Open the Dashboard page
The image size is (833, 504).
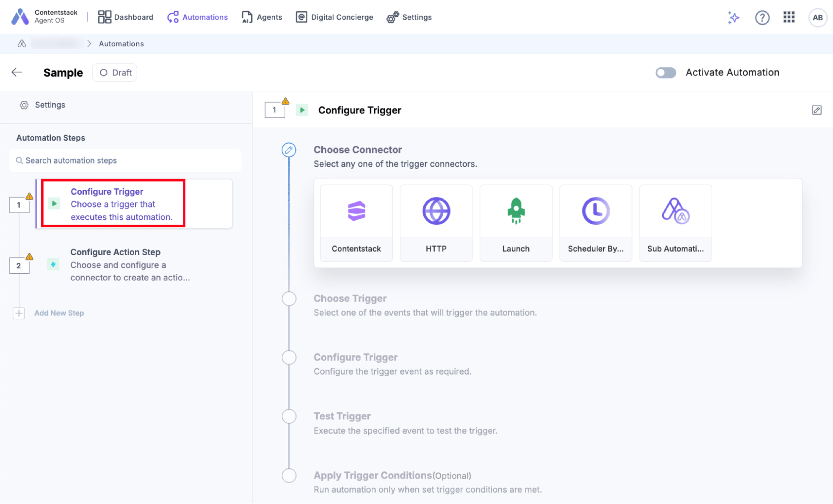pos(125,17)
